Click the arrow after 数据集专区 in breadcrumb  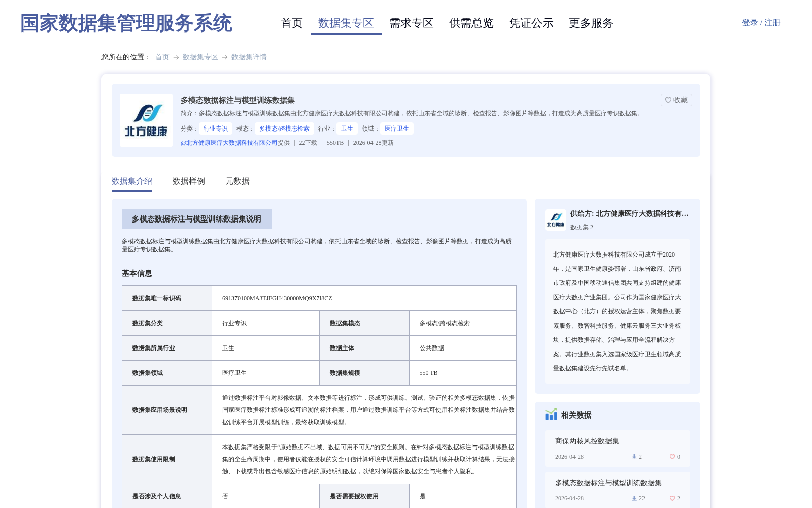(225, 57)
